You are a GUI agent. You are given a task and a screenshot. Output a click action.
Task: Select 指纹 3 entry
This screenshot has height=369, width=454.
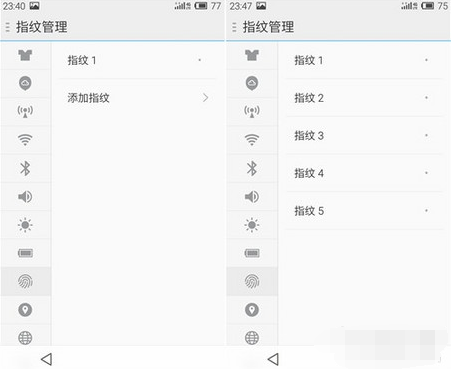click(309, 136)
